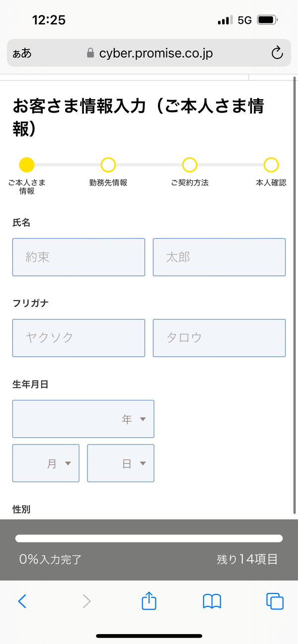This screenshot has height=644, width=298.
Task: Show open tabs overview icon
Action: click(x=275, y=601)
